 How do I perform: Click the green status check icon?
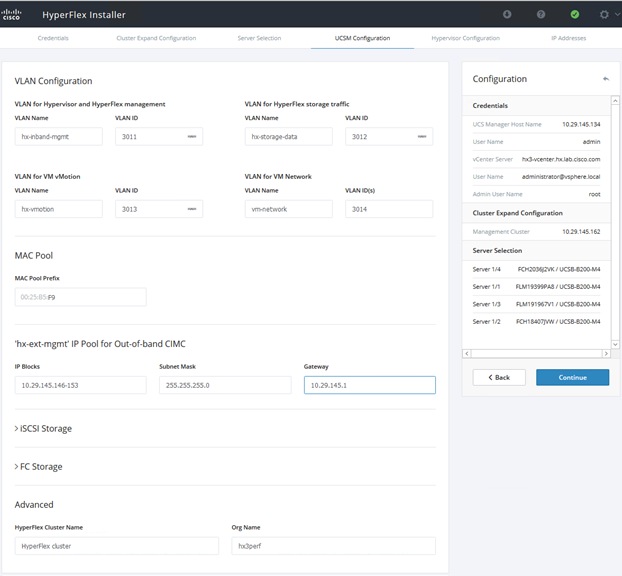pos(574,15)
